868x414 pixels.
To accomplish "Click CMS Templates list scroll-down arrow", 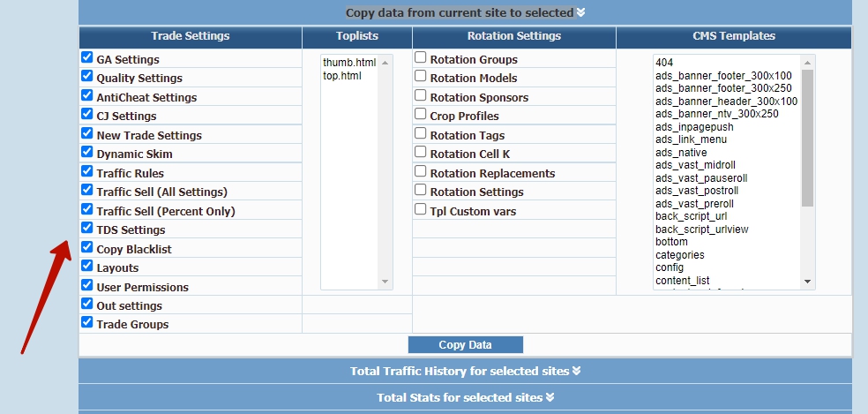I will click(807, 282).
